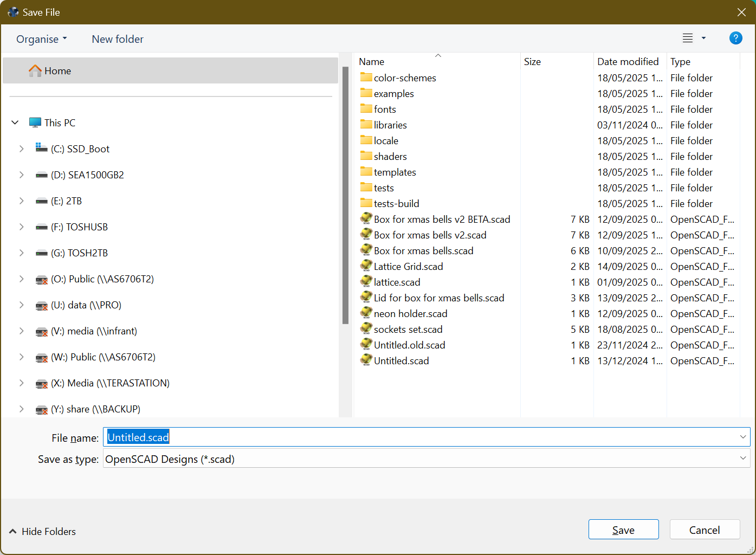This screenshot has height=555, width=756.
Task: Click the blue Help question-mark icon
Action: pyautogui.click(x=736, y=38)
